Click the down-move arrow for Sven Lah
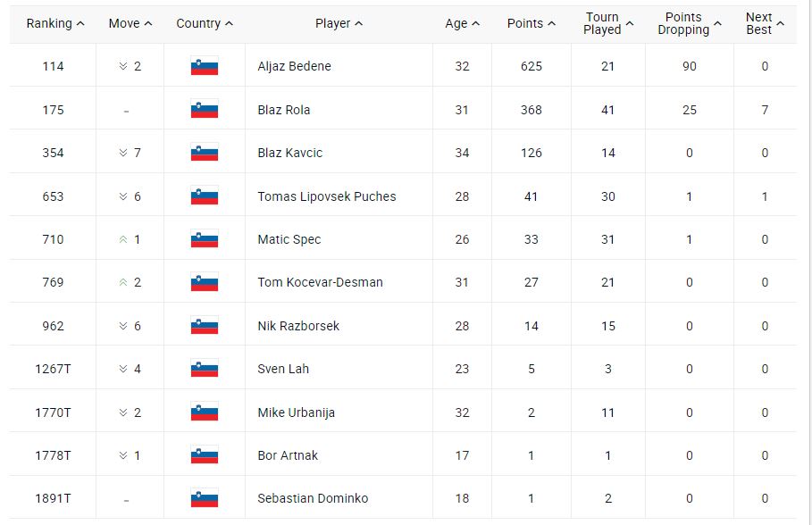The image size is (812, 525). [x=123, y=369]
